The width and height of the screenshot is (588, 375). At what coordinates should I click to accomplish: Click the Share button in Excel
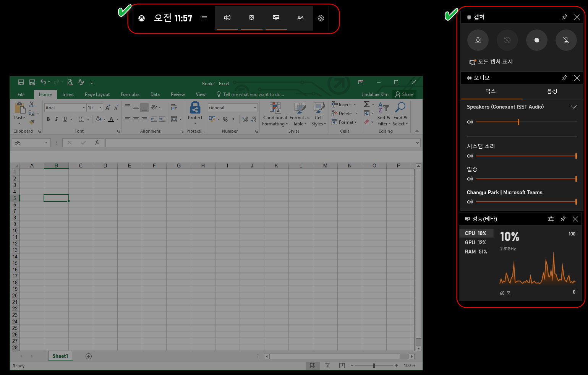pos(405,94)
